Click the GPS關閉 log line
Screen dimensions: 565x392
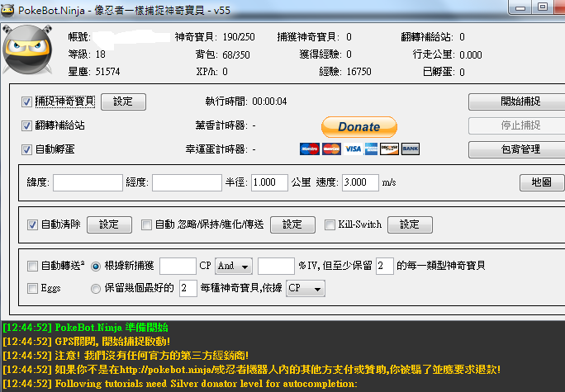coord(86,341)
